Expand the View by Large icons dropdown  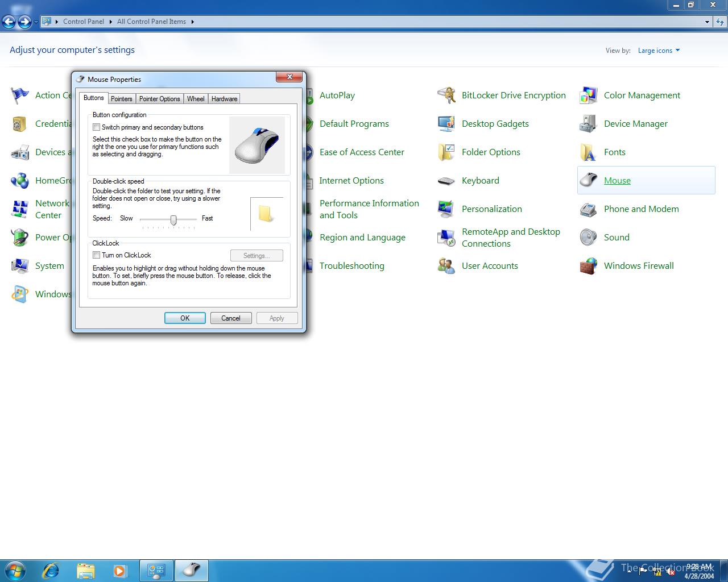(659, 51)
